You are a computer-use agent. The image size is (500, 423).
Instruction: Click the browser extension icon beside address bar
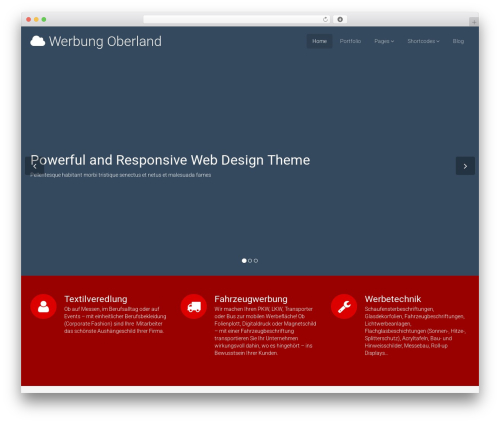[340, 19]
